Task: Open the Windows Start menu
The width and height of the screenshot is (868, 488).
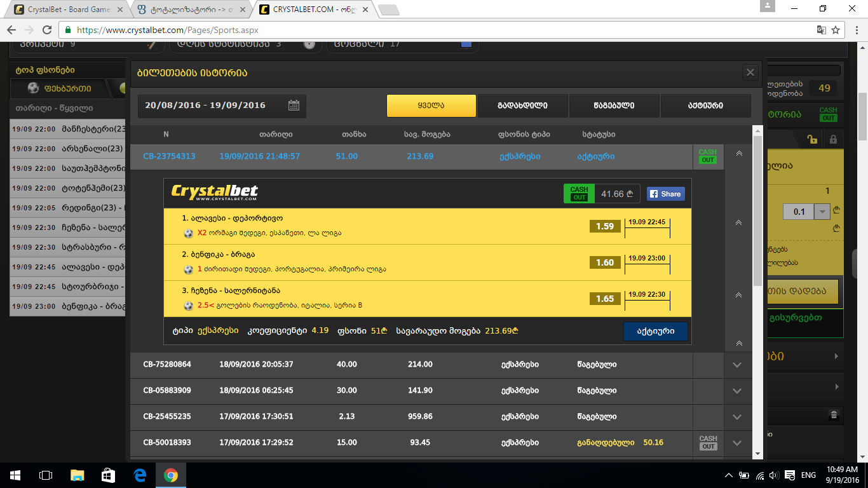Action: coord(15,475)
